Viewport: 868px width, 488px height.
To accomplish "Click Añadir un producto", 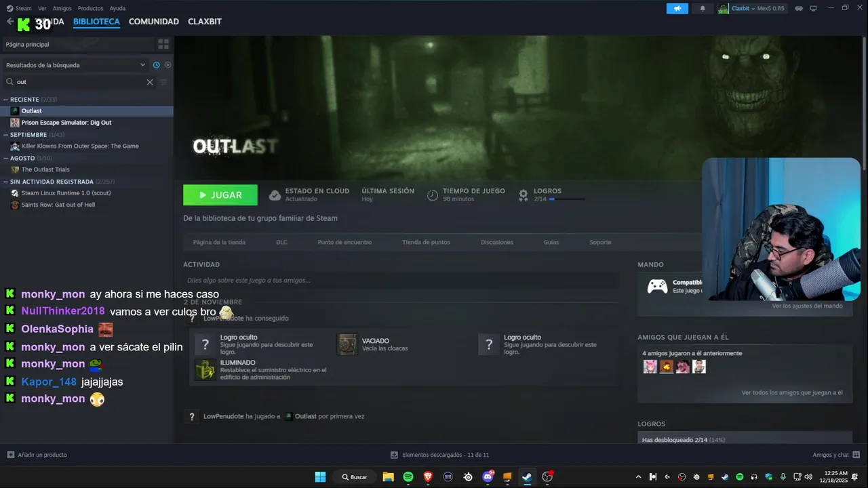I will coord(42,455).
